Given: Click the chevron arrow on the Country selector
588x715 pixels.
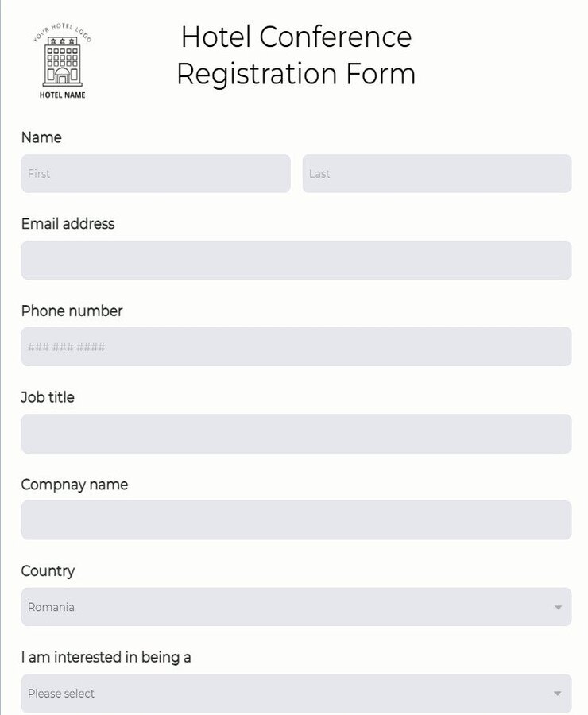Looking at the screenshot, I should point(557,607).
